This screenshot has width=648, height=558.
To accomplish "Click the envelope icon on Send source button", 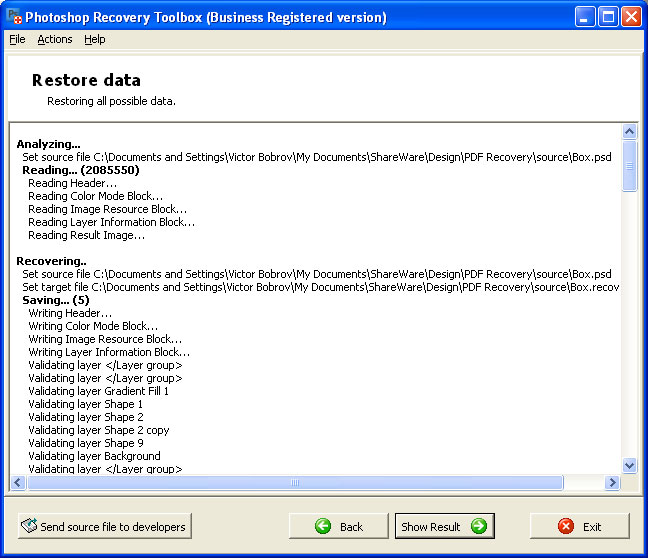I will pyautogui.click(x=29, y=526).
